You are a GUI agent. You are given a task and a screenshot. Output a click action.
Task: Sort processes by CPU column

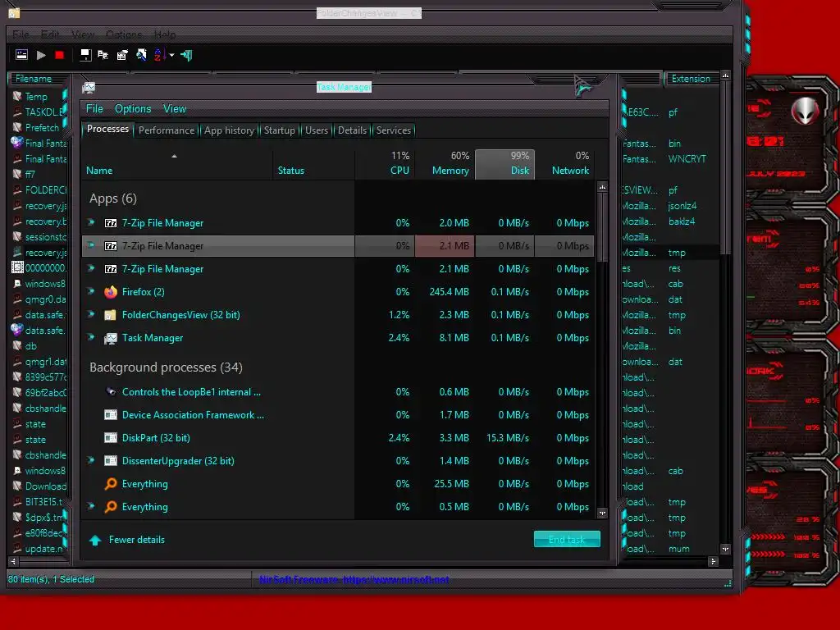[x=385, y=163]
